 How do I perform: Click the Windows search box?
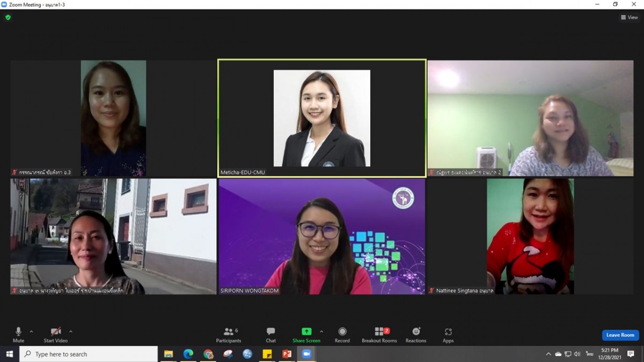tap(89, 354)
